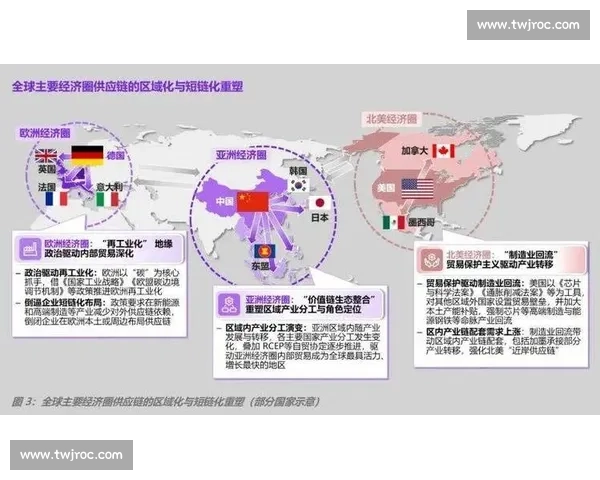Select the Italian flag
The height and width of the screenshot is (480, 600).
107,199
